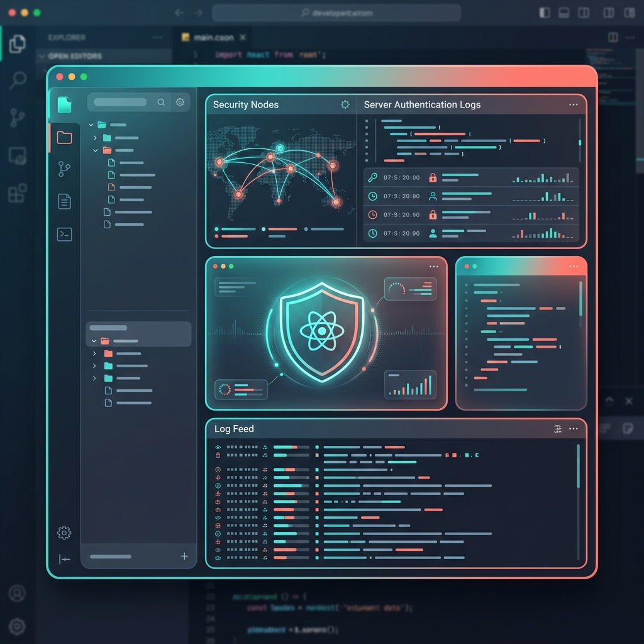Open Extensions icon in the background activity bar
Viewport: 644px width, 644px height.
18,193
